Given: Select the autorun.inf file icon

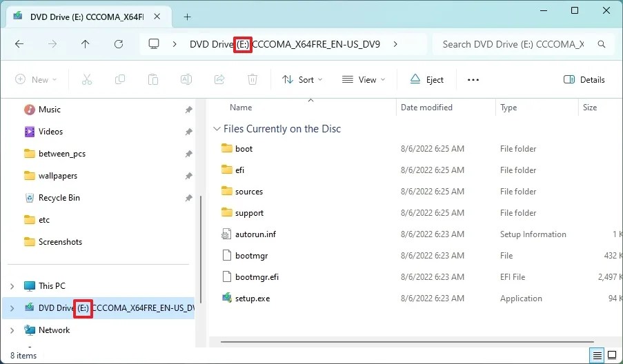Looking at the screenshot, I should pos(226,234).
